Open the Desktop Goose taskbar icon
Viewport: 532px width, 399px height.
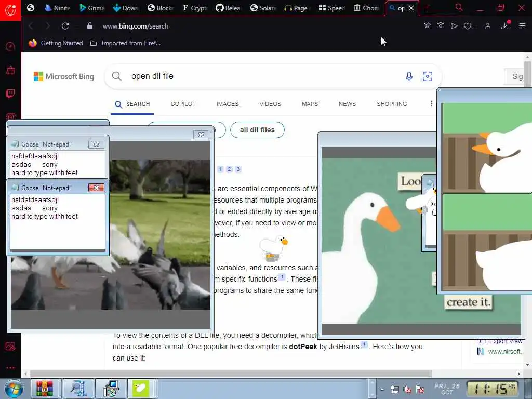click(141, 389)
